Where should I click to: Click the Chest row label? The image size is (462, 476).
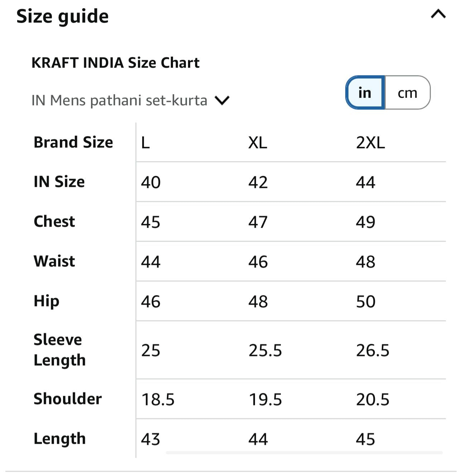(x=54, y=221)
